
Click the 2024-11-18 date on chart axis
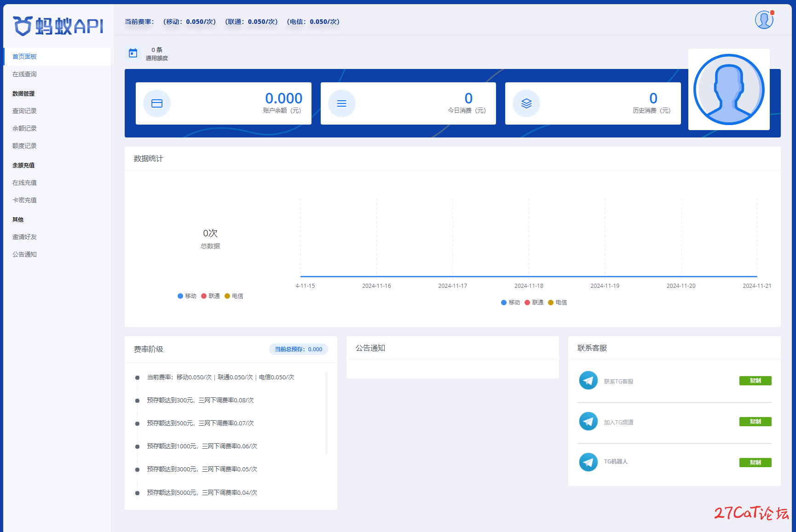tap(529, 286)
